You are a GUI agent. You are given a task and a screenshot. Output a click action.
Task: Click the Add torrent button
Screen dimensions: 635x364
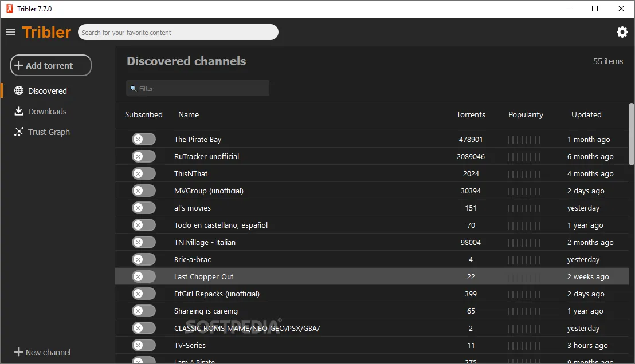coord(51,65)
